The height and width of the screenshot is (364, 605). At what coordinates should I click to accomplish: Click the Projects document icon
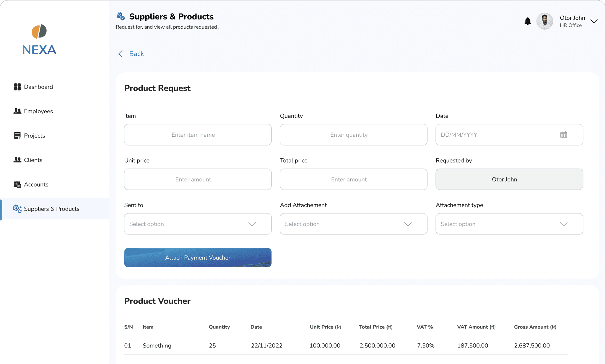[17, 136]
